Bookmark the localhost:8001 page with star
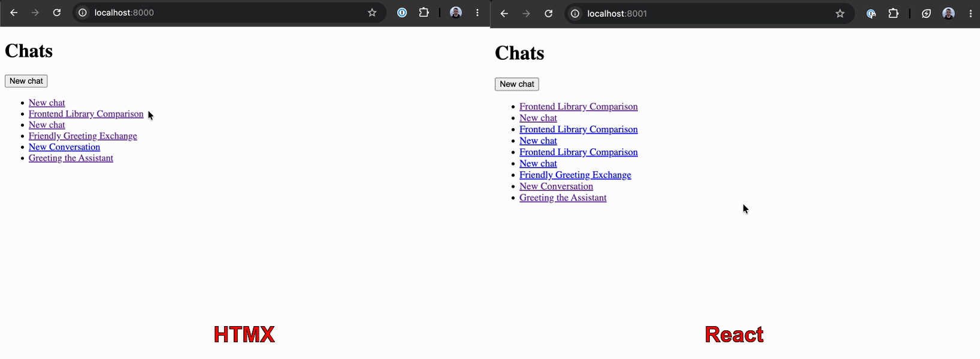 (x=840, y=14)
